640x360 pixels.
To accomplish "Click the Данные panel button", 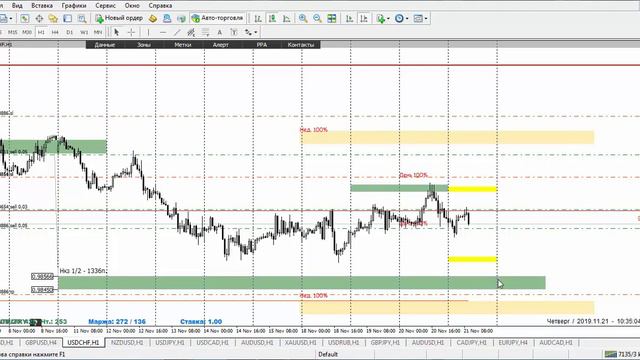I will click(105, 44).
